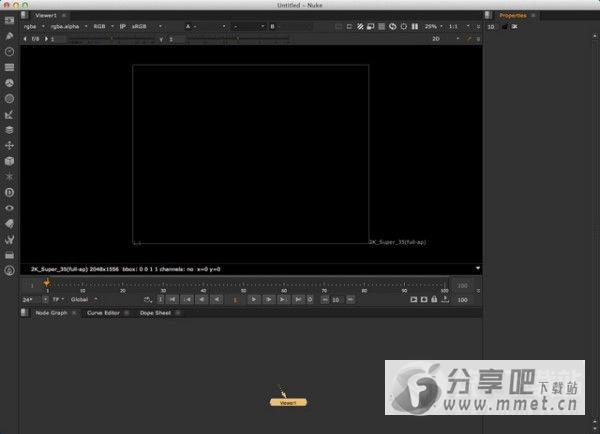The width and height of the screenshot is (600, 434).
Task: Open the 3D nodes cube menu
Action: (9, 161)
